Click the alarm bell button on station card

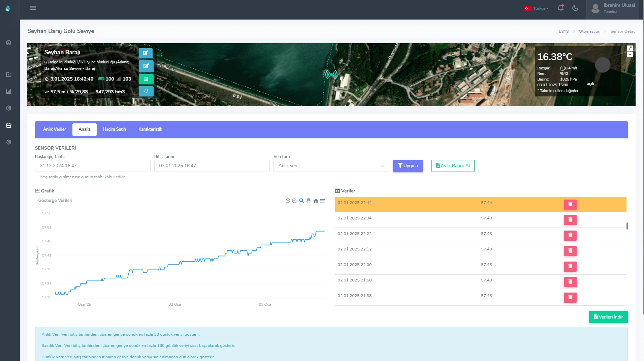(x=146, y=91)
